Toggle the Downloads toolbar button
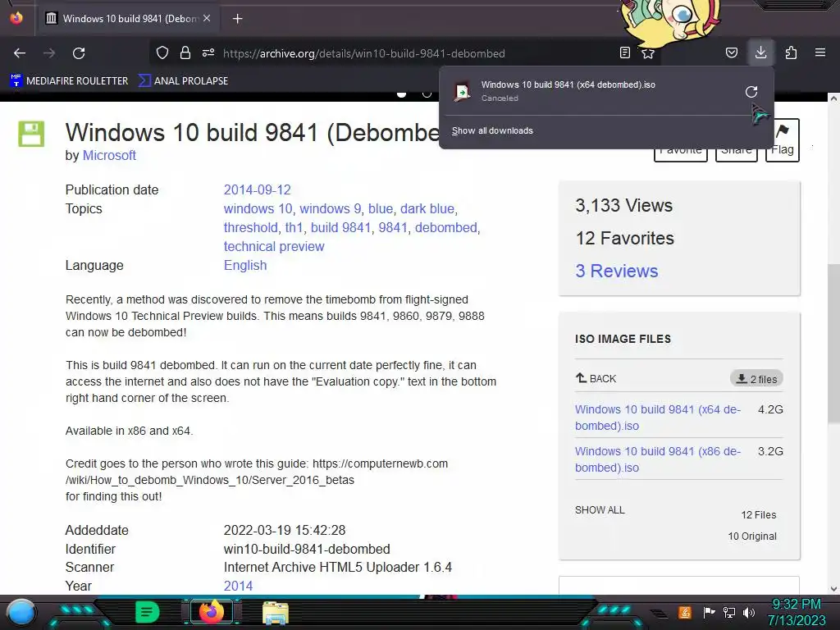Screen dimensions: 840x630 coord(760,52)
